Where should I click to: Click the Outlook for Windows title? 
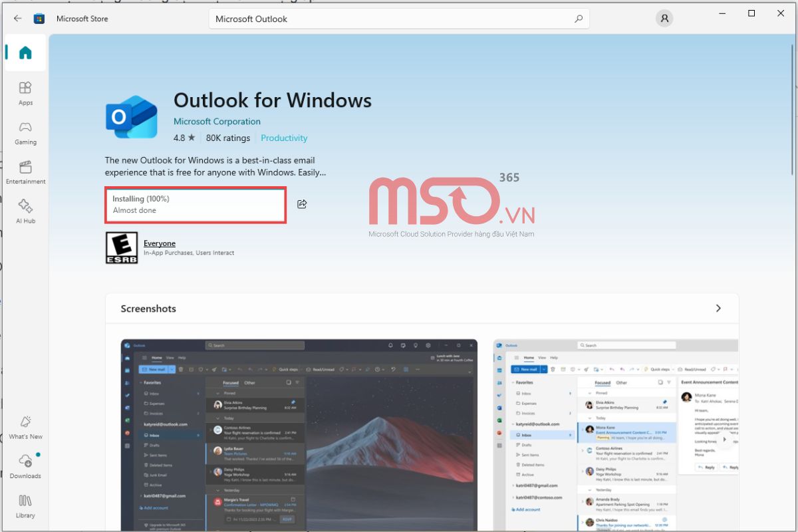(273, 100)
